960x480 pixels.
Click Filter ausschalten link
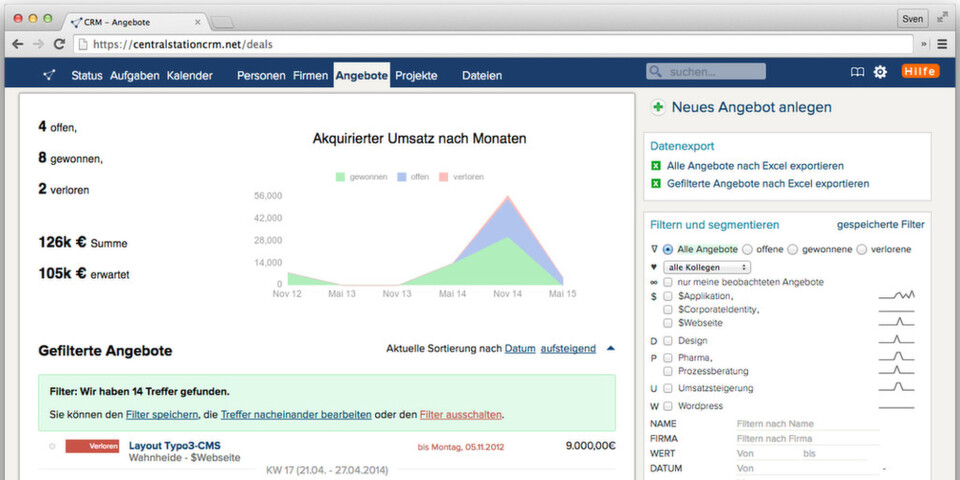(461, 414)
